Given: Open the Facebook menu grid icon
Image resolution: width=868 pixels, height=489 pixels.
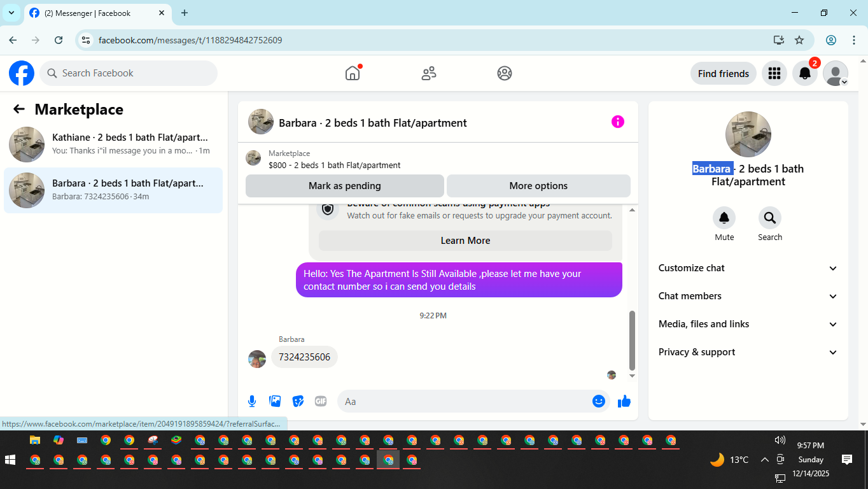Looking at the screenshot, I should [x=774, y=73].
